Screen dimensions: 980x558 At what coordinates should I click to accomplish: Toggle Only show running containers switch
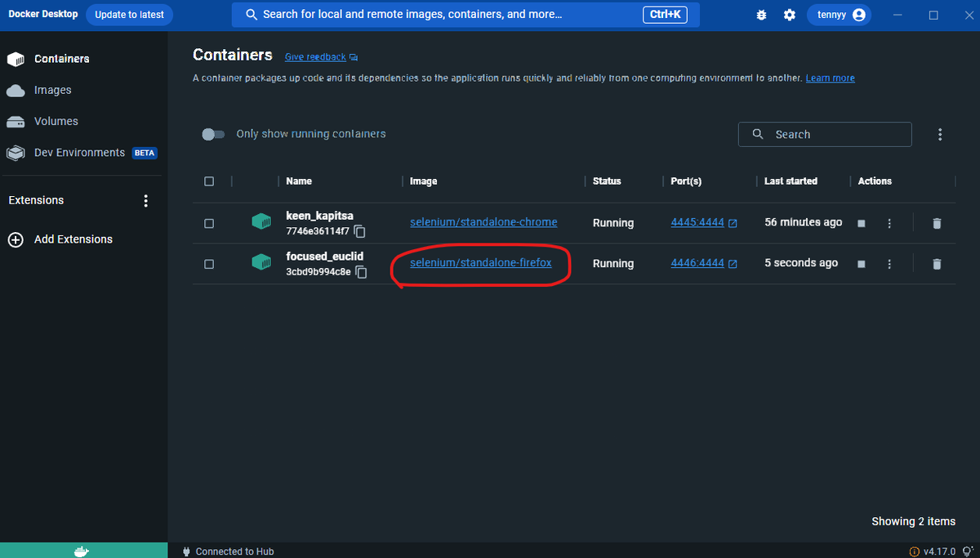tap(213, 134)
